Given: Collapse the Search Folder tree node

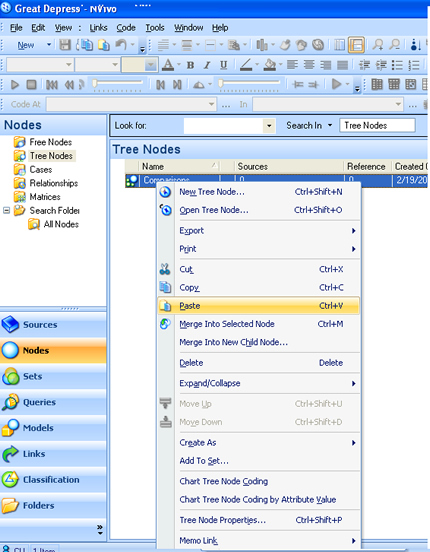Looking at the screenshot, I should 6,211.
